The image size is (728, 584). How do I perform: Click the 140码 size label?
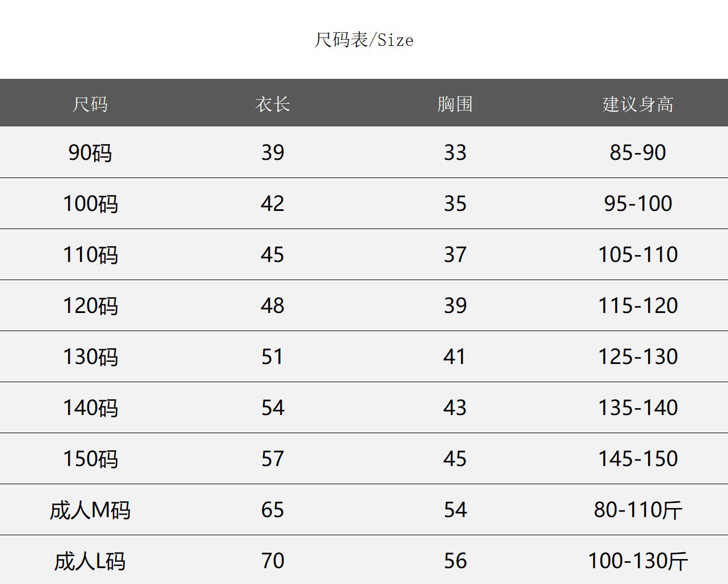point(90,408)
